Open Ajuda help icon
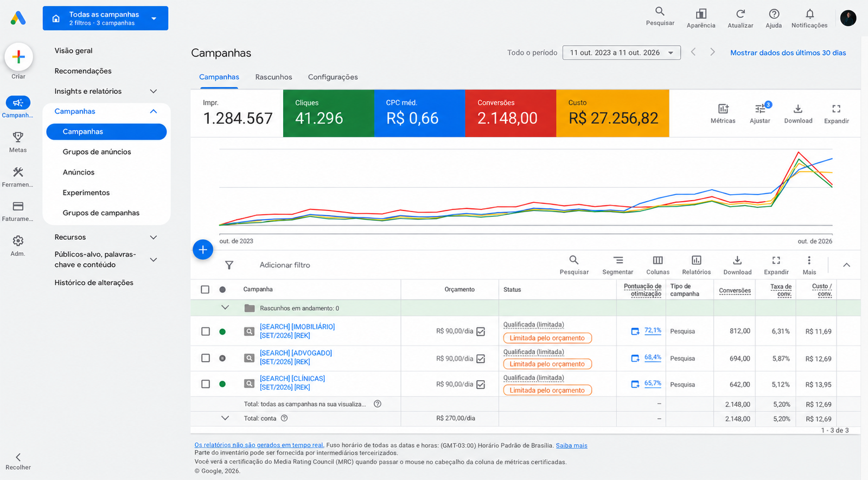Viewport: 868px width, 480px height. (774, 14)
